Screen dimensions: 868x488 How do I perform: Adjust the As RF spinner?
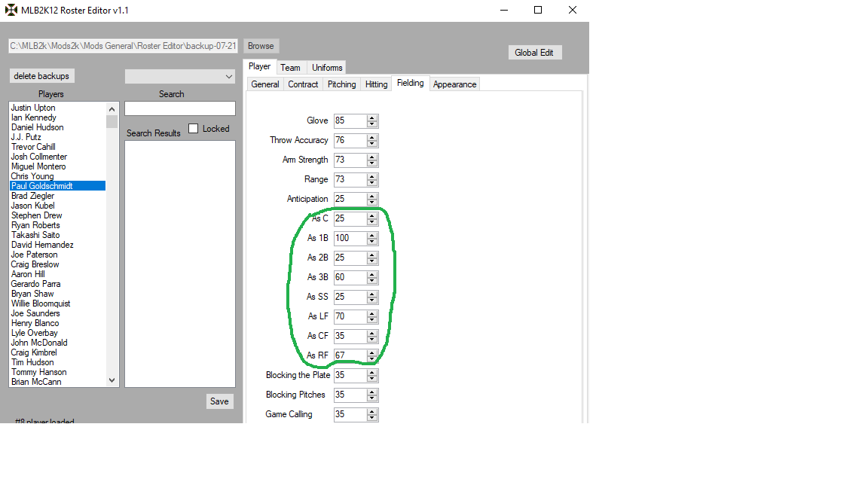click(372, 355)
